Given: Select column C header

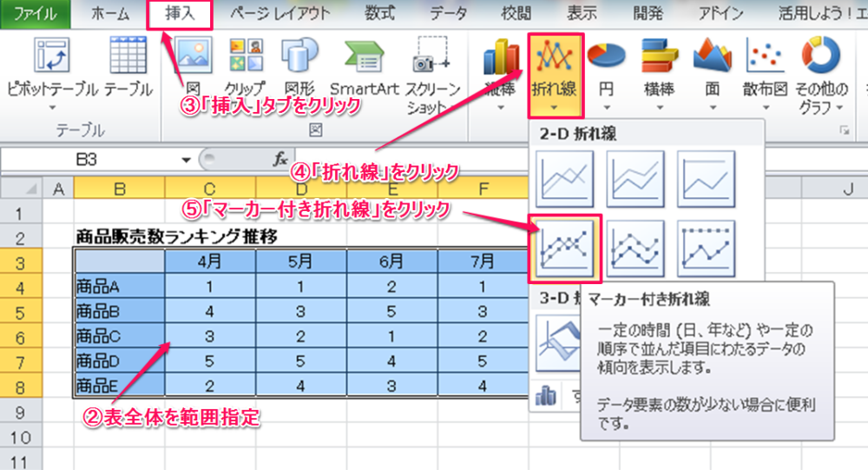Looking at the screenshot, I should tap(209, 189).
